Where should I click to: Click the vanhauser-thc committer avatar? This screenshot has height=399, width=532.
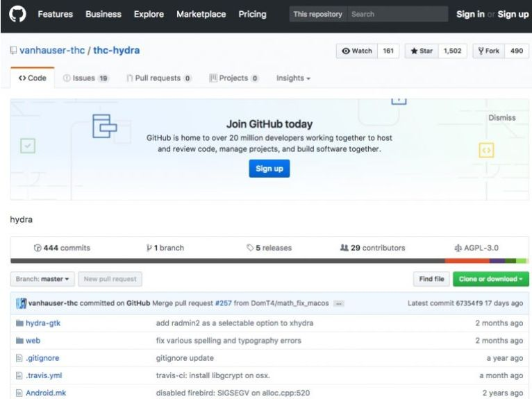point(21,303)
